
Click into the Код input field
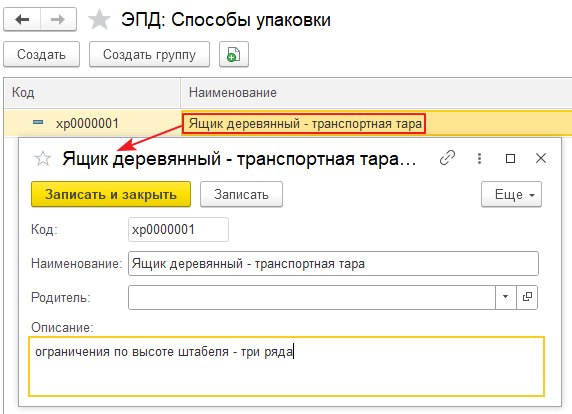[x=178, y=229]
